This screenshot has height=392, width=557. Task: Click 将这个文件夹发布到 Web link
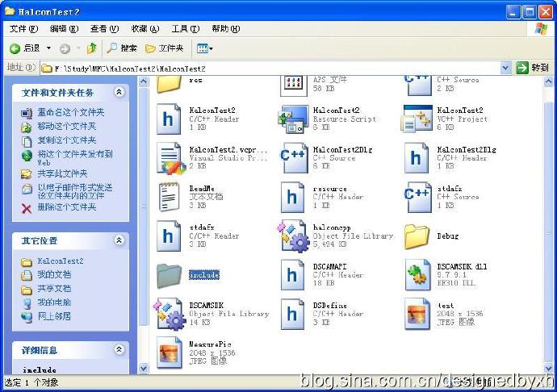pyautogui.click(x=75, y=158)
